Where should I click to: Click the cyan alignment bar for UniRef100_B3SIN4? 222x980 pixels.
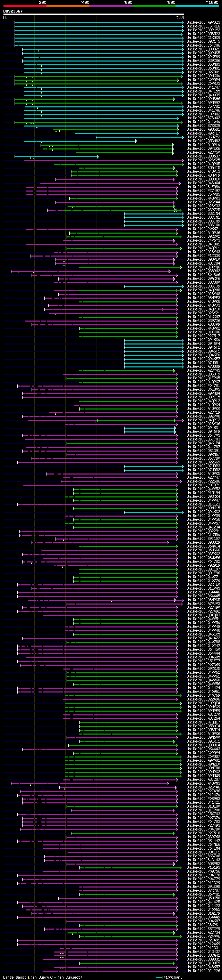[x=154, y=214]
